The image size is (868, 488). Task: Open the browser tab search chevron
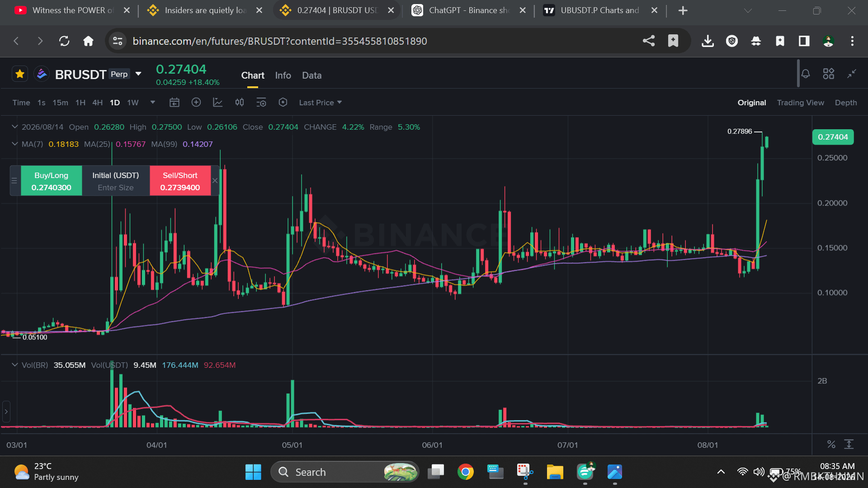click(x=748, y=10)
